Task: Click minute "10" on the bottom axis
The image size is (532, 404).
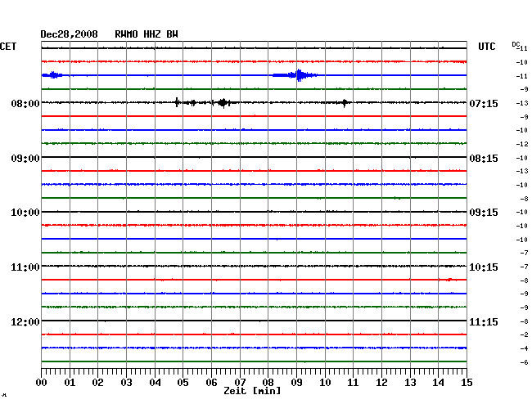Action: pos(325,383)
